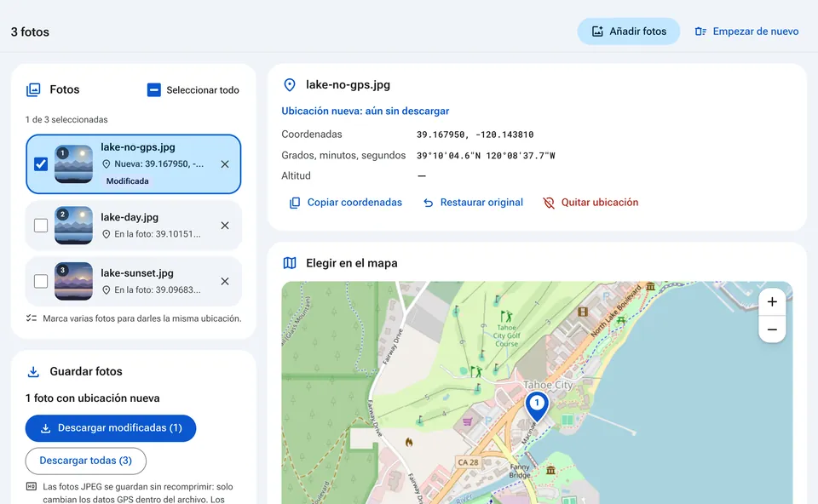Click the pin icon in lake-sunset.jpg row
The image size is (818, 504).
point(106,290)
